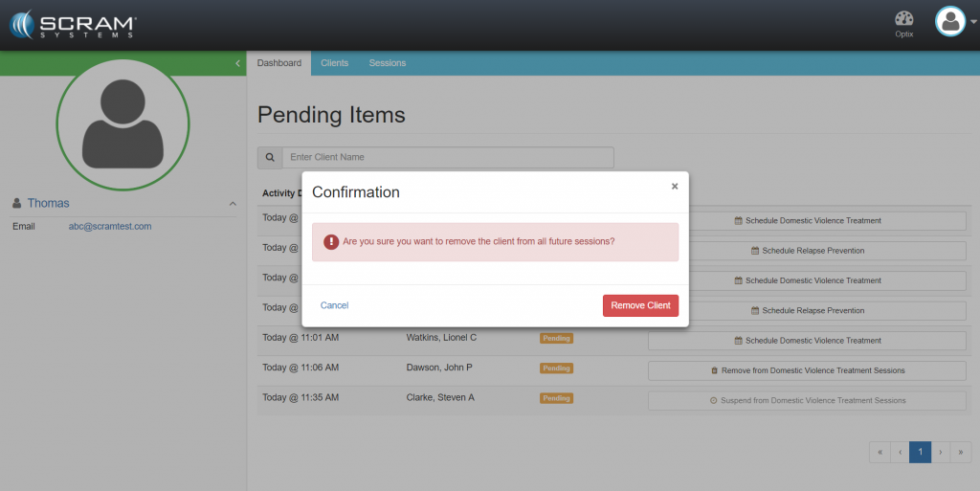The width and height of the screenshot is (980, 491).
Task: Cancel the removal confirmation
Action: [334, 305]
